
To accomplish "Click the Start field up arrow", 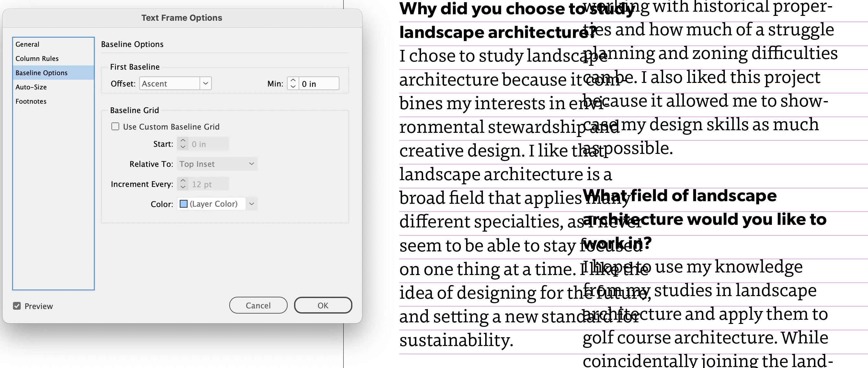I will coord(183,141).
